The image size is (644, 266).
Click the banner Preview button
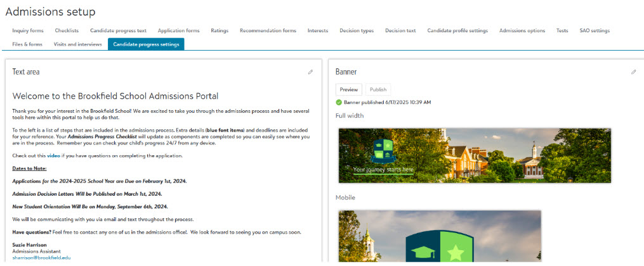pos(349,89)
